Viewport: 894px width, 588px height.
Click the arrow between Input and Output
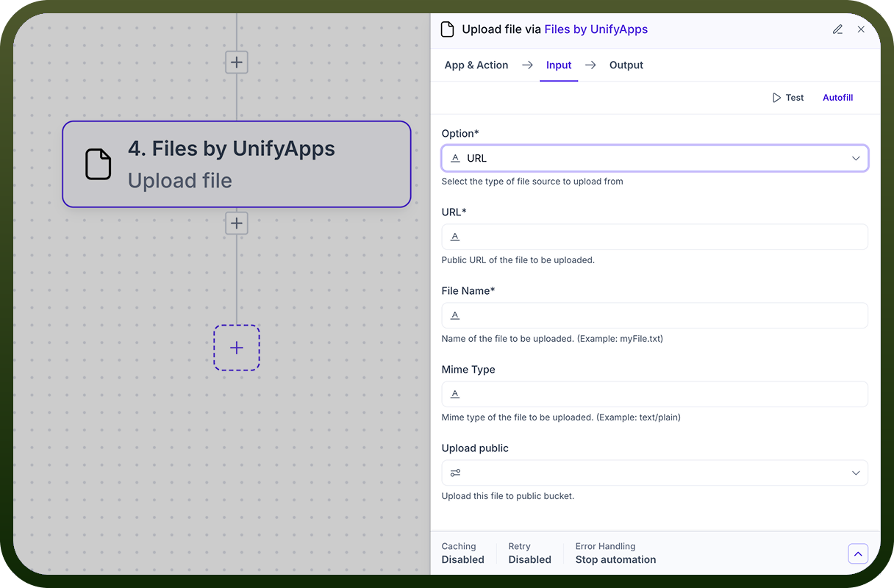pos(590,65)
